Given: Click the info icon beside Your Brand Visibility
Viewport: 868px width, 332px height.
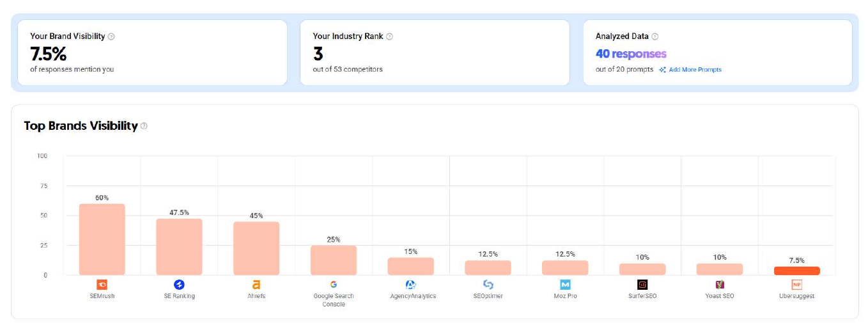Looking at the screenshot, I should [111, 36].
